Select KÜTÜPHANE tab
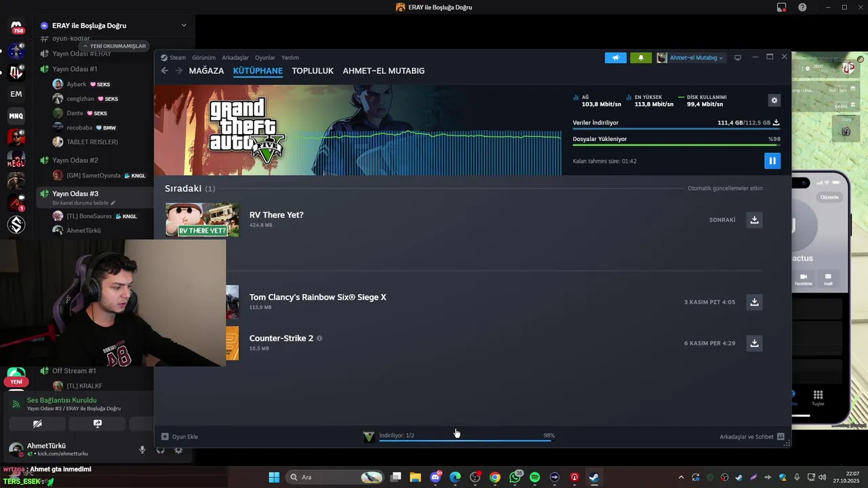 258,70
